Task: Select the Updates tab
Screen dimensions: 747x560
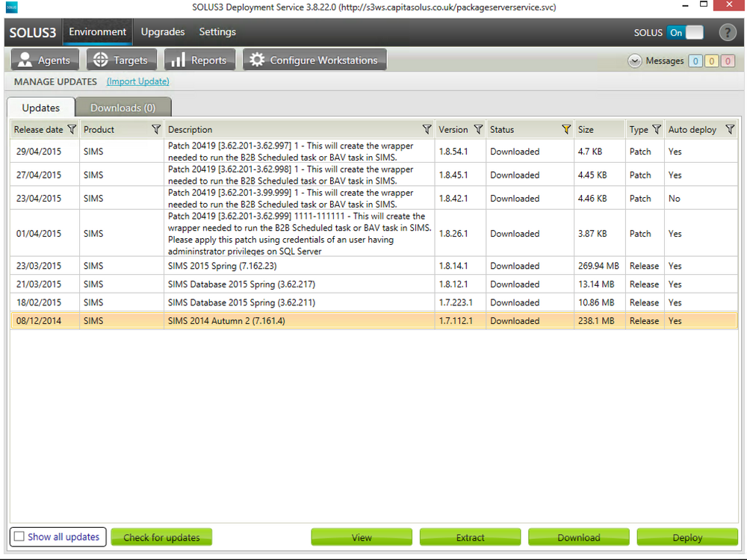Action: click(x=41, y=108)
